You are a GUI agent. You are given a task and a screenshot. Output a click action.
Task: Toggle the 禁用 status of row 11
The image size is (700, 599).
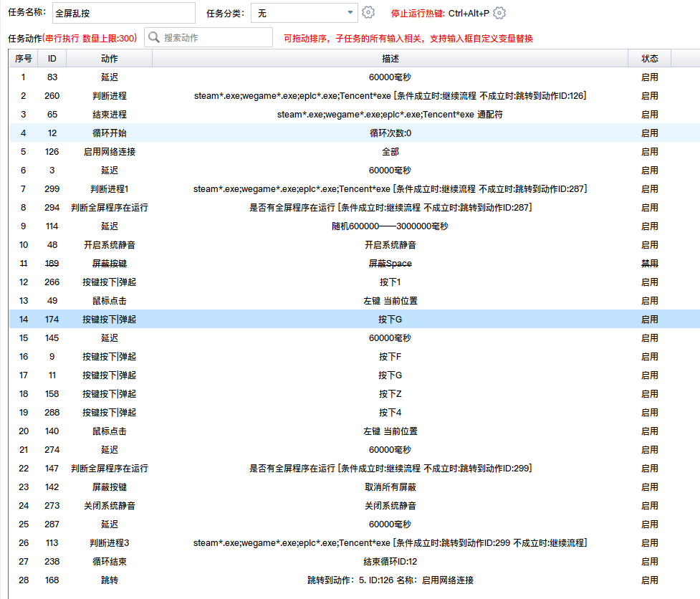click(x=649, y=264)
